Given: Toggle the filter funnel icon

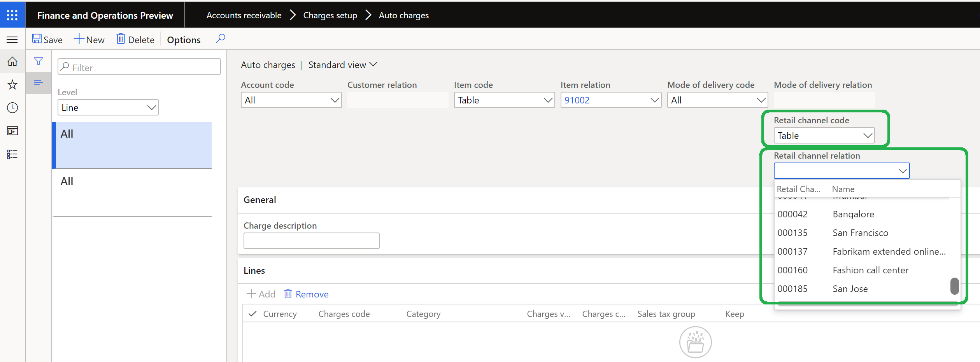Looking at the screenshot, I should (38, 61).
